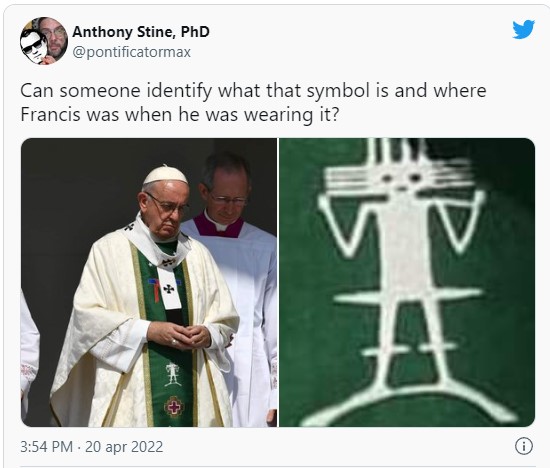Screen dimensions: 550x468
Task: Select the tweet text about the symbol
Action: click(x=253, y=102)
